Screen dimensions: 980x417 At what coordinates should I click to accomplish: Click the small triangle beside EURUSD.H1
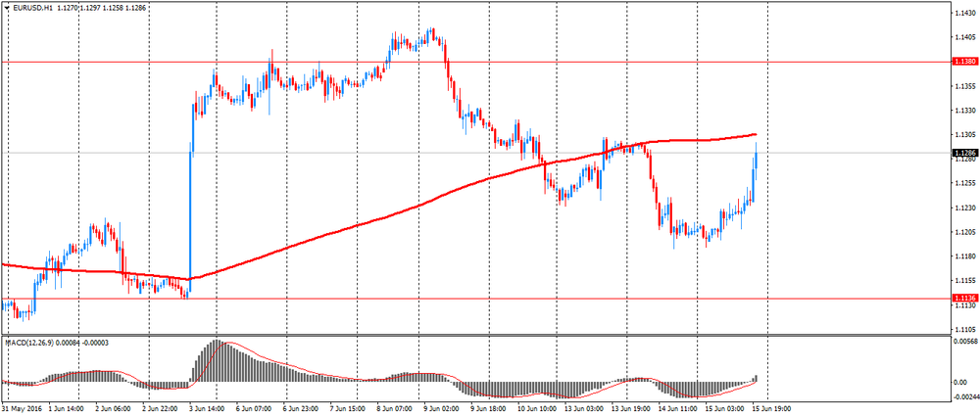6,9
